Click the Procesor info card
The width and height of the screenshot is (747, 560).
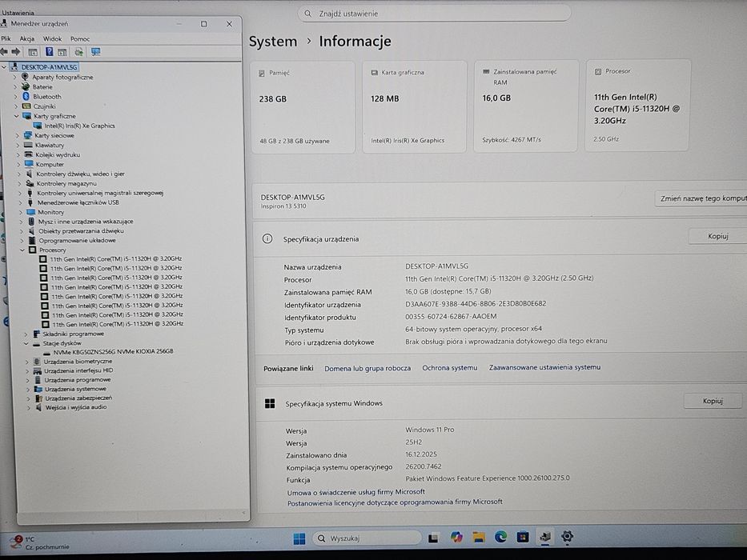[x=637, y=106]
